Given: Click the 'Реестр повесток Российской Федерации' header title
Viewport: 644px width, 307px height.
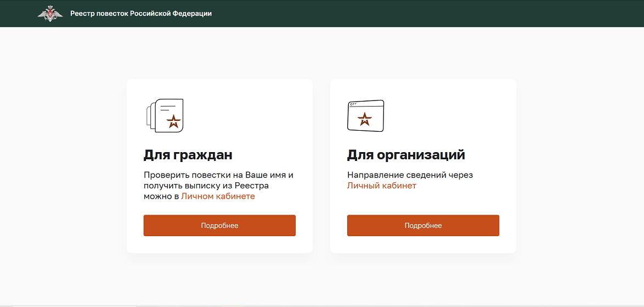Looking at the screenshot, I should [142, 14].
